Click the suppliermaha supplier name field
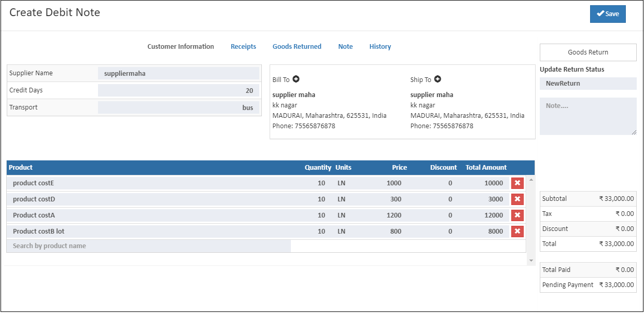 pos(179,73)
